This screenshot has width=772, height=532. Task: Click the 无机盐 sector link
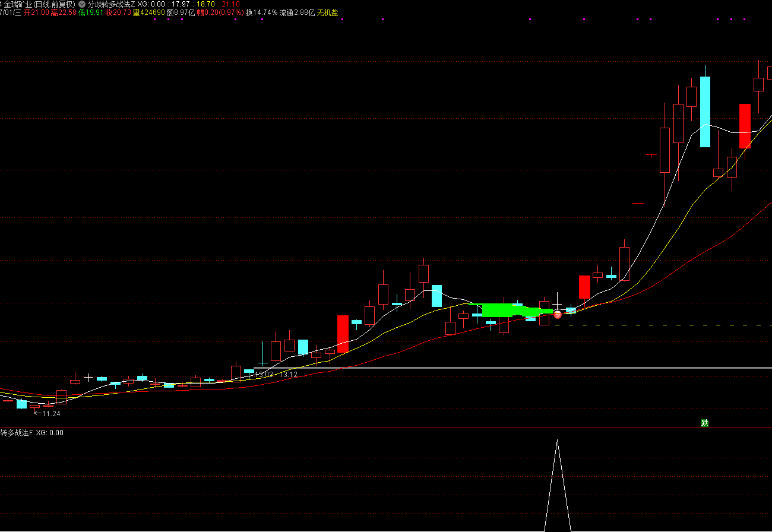coord(327,12)
